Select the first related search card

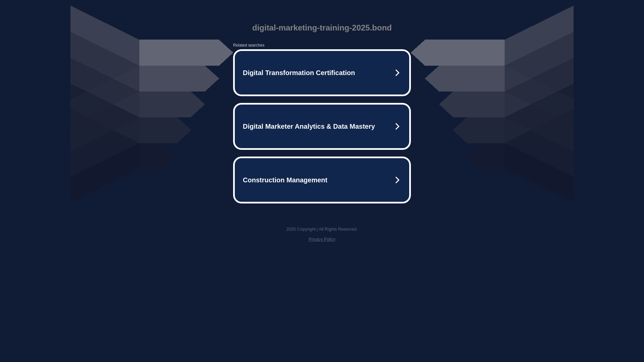pos(322,84)
